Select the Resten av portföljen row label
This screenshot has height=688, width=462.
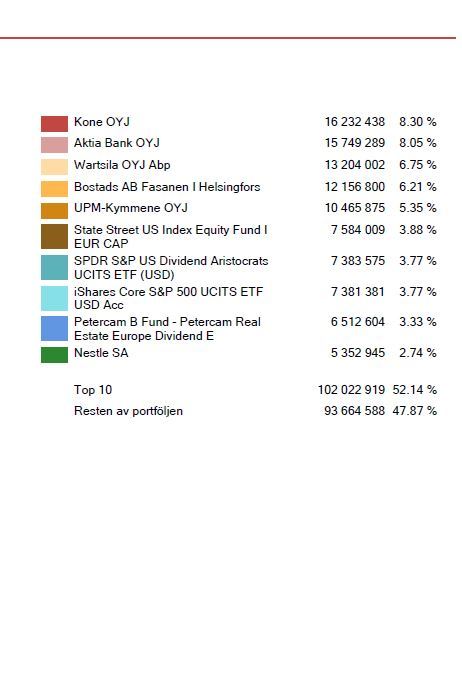(129, 411)
